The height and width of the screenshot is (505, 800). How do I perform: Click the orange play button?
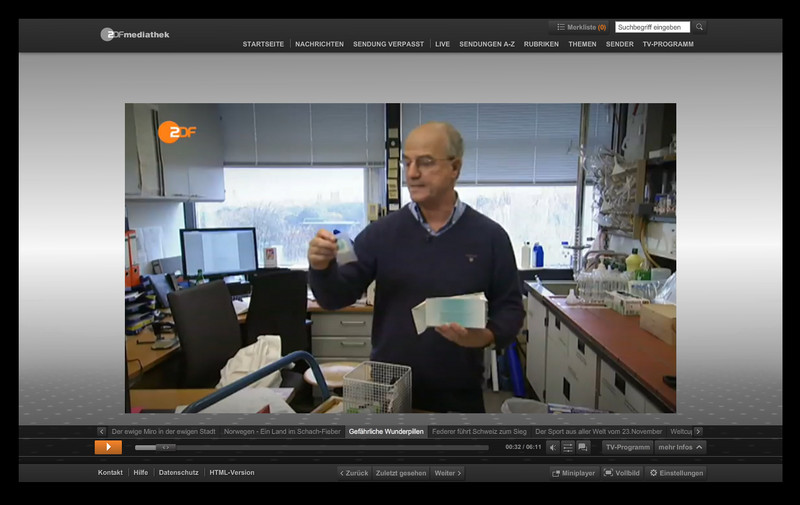[108, 447]
